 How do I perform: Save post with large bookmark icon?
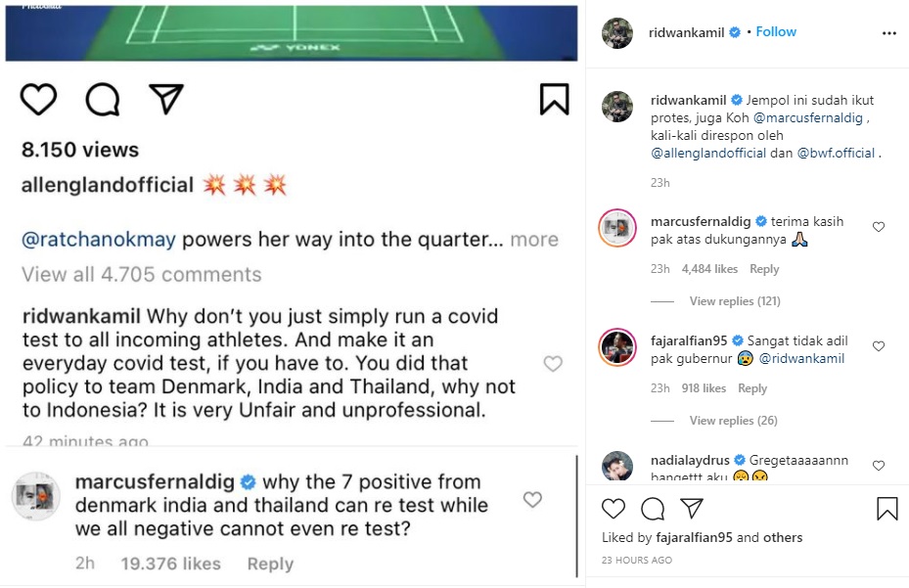pos(554,99)
